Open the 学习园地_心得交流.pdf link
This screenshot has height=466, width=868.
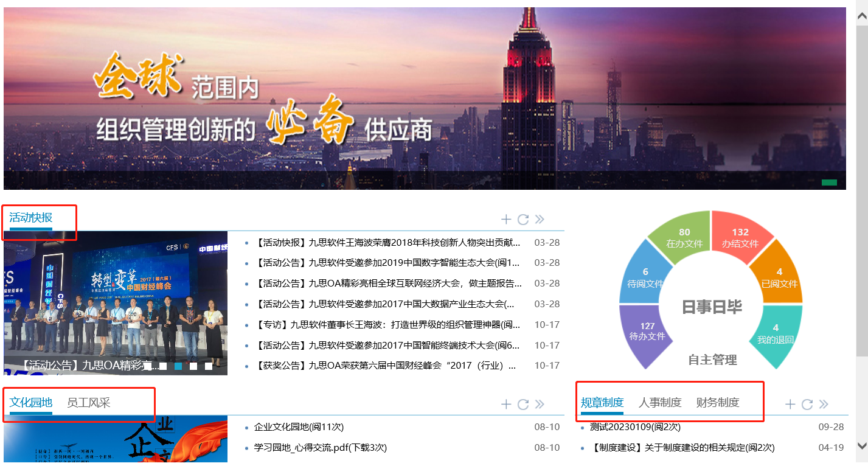point(320,448)
